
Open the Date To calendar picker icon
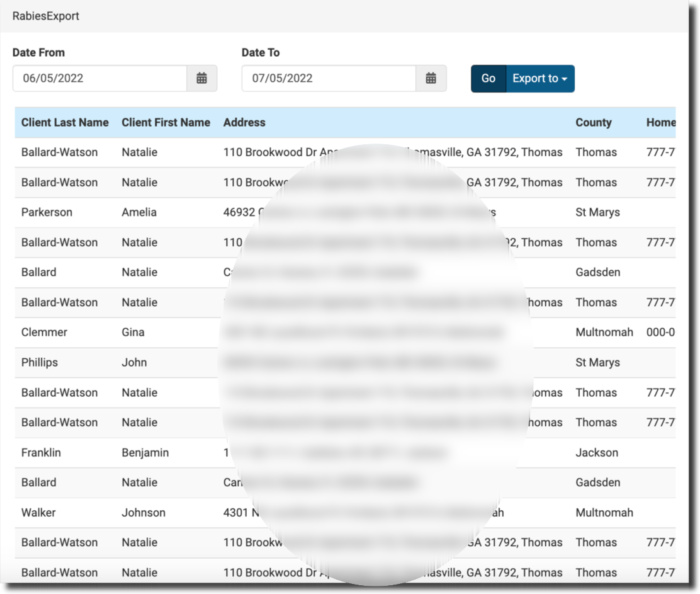pyautogui.click(x=431, y=78)
